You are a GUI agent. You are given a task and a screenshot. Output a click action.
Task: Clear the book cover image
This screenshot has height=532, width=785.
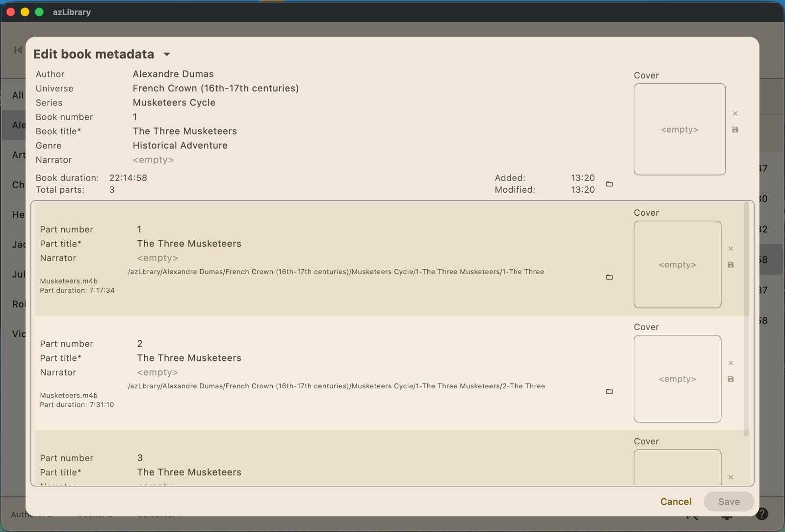point(735,113)
